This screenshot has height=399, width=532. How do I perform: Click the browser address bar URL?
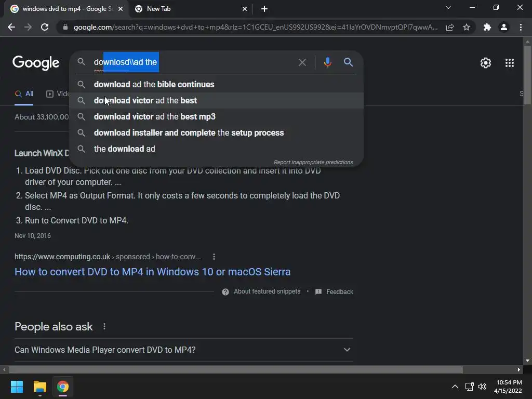[255, 27]
